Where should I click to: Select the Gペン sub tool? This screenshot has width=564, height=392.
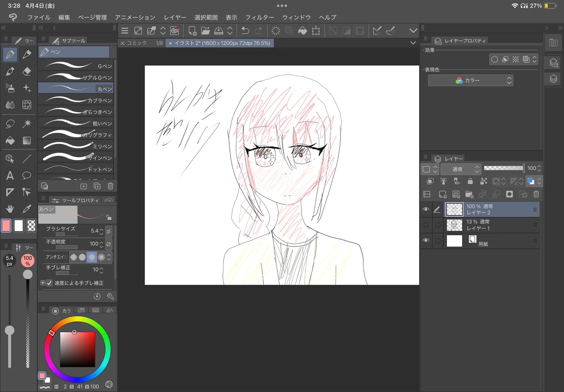(76, 66)
